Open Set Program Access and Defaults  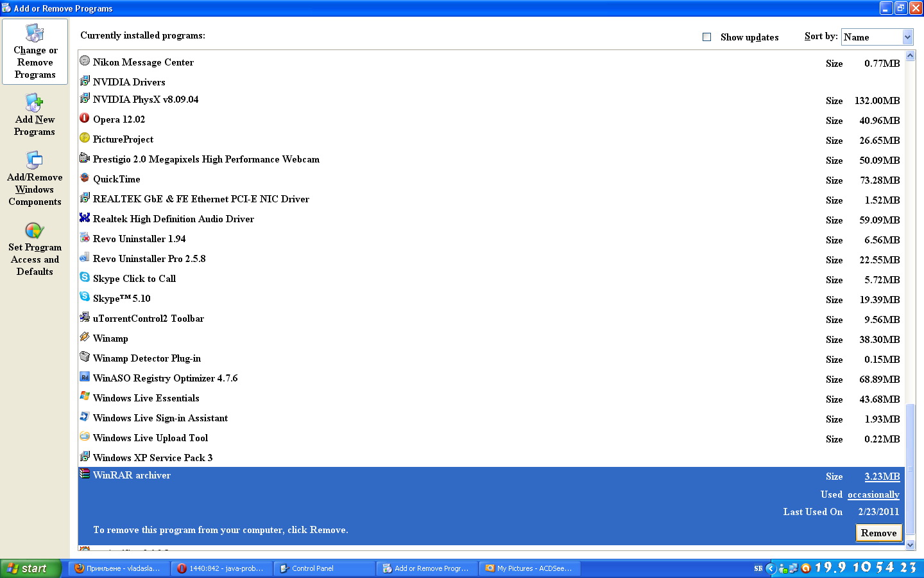click(35, 249)
